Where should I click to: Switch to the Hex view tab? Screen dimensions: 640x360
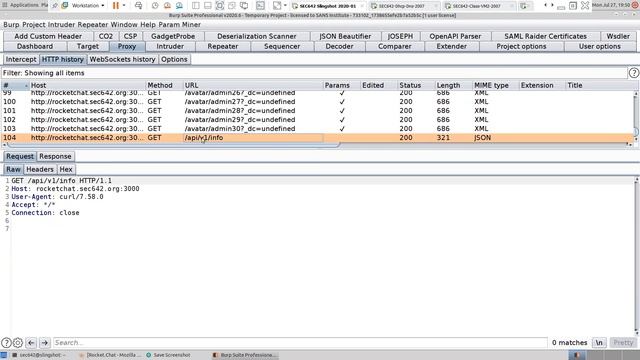pos(66,169)
